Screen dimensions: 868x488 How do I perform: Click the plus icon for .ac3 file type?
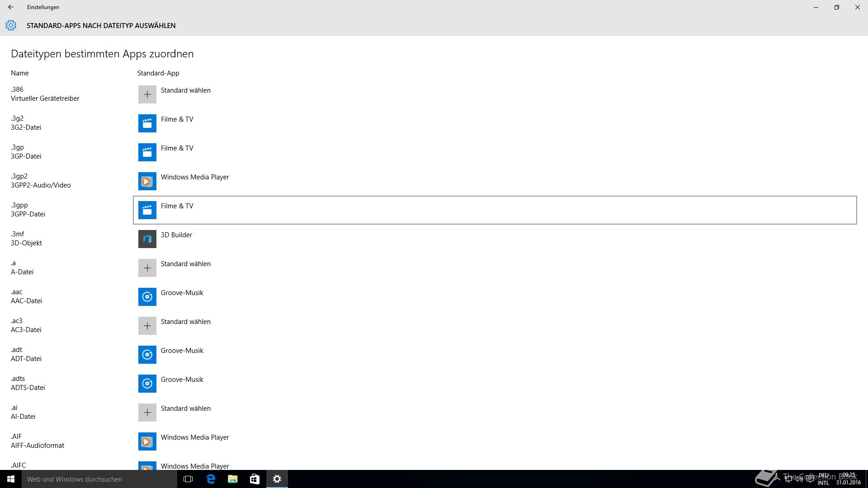click(x=147, y=326)
